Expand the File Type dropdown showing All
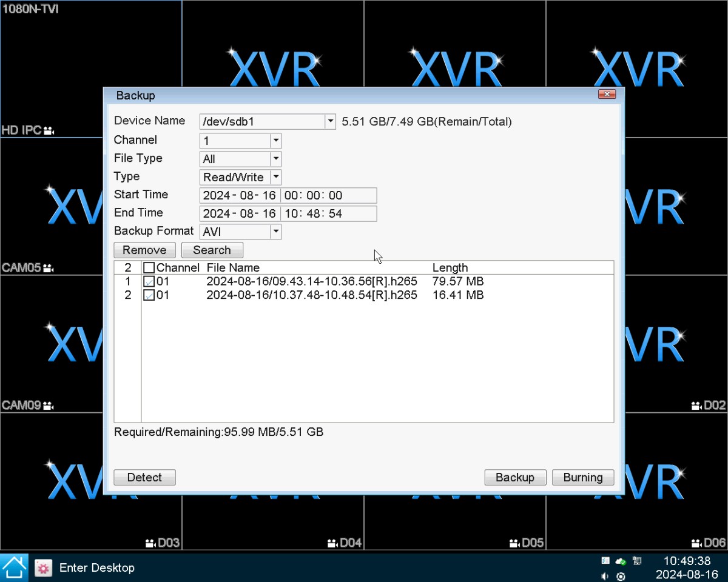This screenshot has height=582, width=728. [275, 159]
